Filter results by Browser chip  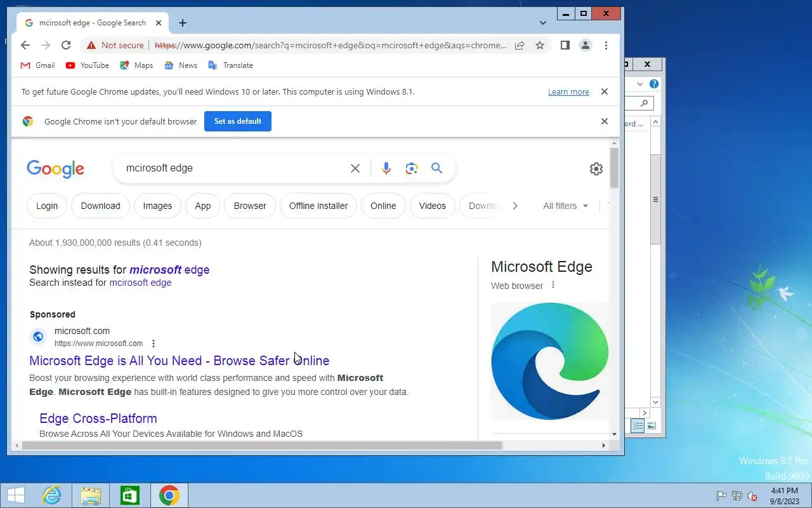click(250, 206)
